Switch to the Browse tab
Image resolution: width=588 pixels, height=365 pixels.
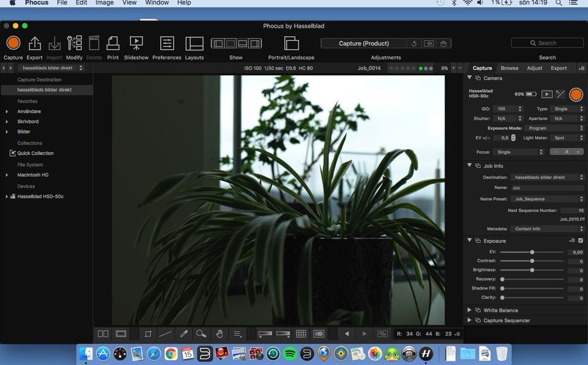[509, 68]
